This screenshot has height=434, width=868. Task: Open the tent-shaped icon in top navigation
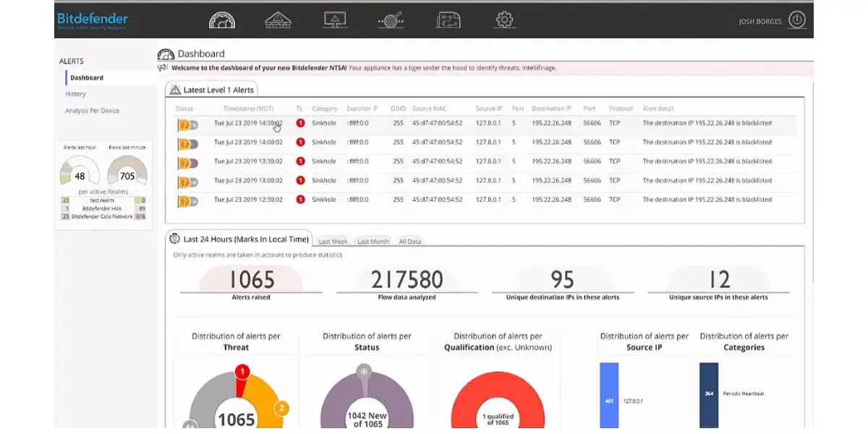pos(278,20)
